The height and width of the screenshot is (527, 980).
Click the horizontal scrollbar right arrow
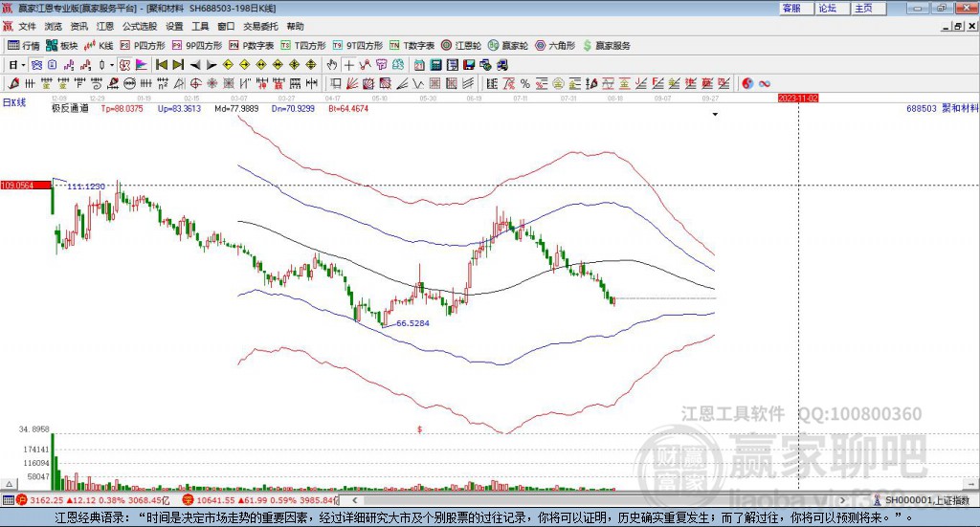(x=842, y=500)
